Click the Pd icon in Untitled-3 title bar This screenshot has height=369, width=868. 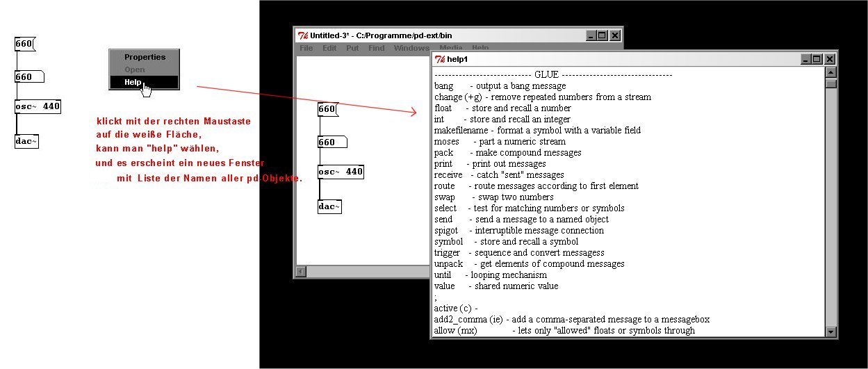point(303,35)
